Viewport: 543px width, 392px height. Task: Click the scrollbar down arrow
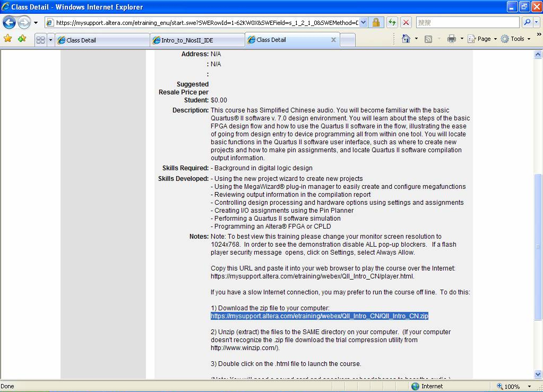click(x=538, y=374)
